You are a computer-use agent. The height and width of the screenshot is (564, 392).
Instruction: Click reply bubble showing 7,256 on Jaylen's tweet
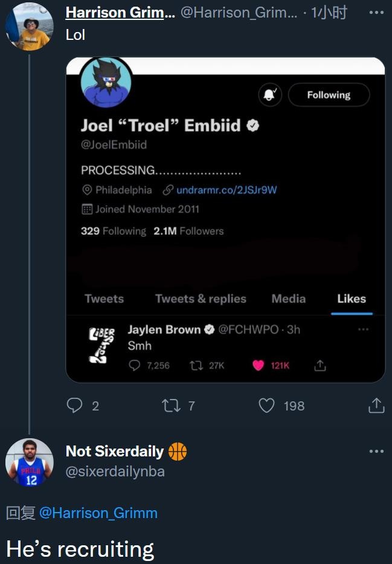(134, 366)
